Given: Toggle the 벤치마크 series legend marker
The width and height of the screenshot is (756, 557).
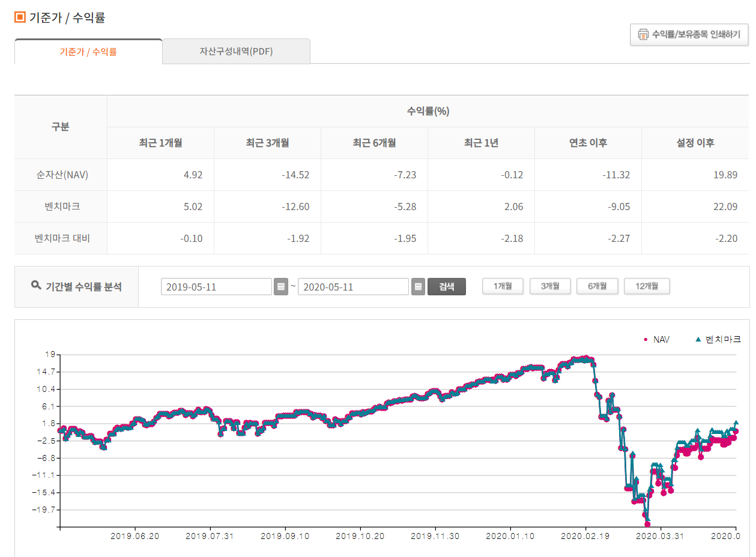Looking at the screenshot, I should (698, 339).
